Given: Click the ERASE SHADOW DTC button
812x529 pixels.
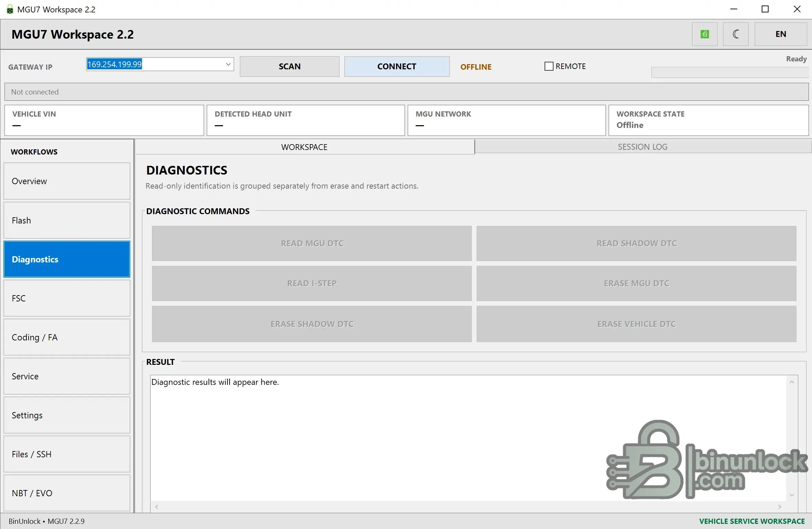Looking at the screenshot, I should [x=312, y=324].
